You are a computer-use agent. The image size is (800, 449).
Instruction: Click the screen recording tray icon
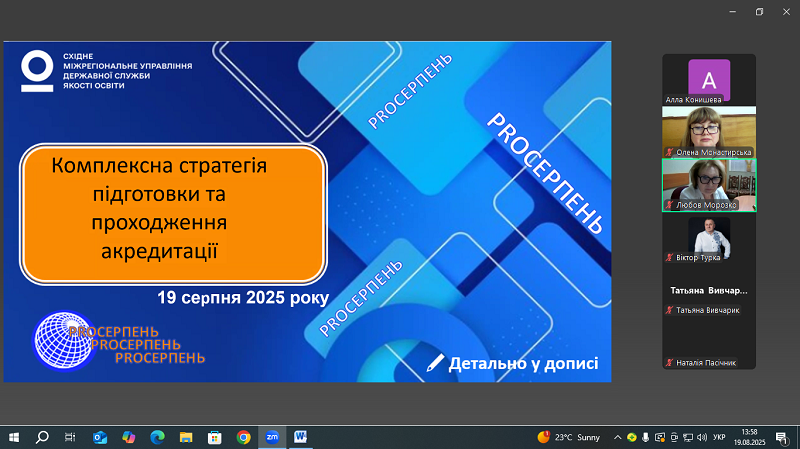(x=660, y=437)
